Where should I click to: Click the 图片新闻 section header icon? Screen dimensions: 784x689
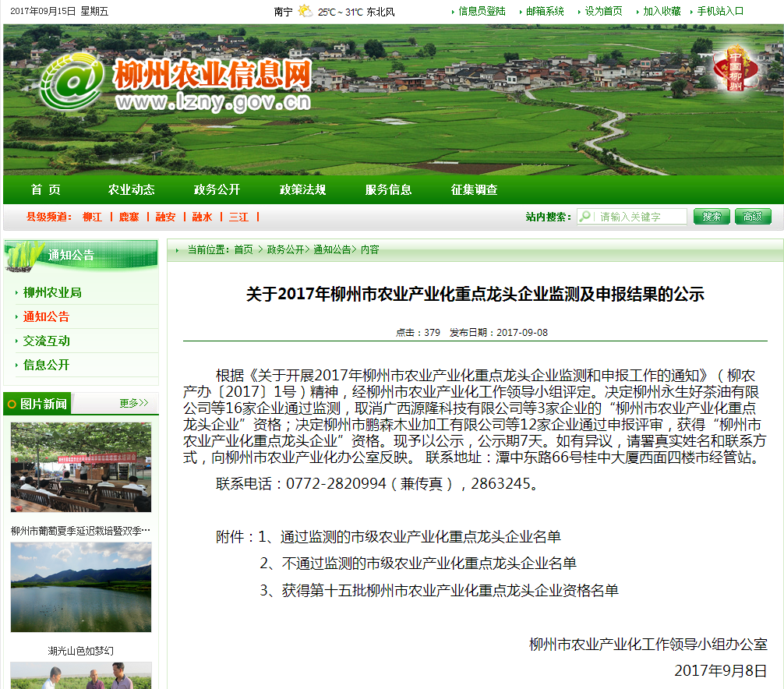pyautogui.click(x=12, y=404)
